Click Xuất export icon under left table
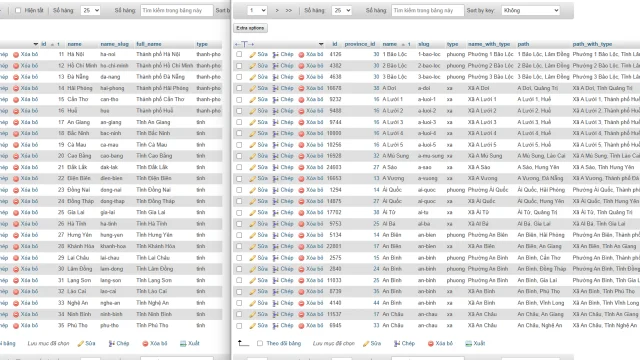Viewport: 640px width, 360px height. coord(183,344)
